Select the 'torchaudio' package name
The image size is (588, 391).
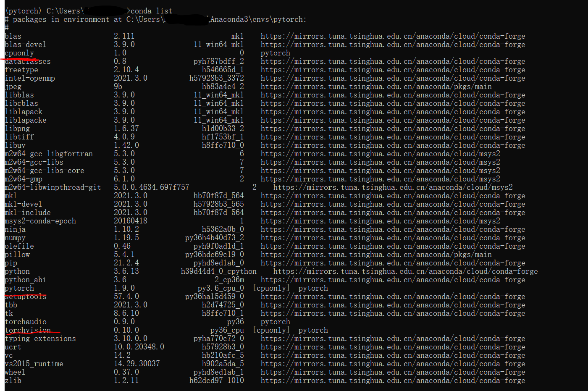(x=26, y=322)
